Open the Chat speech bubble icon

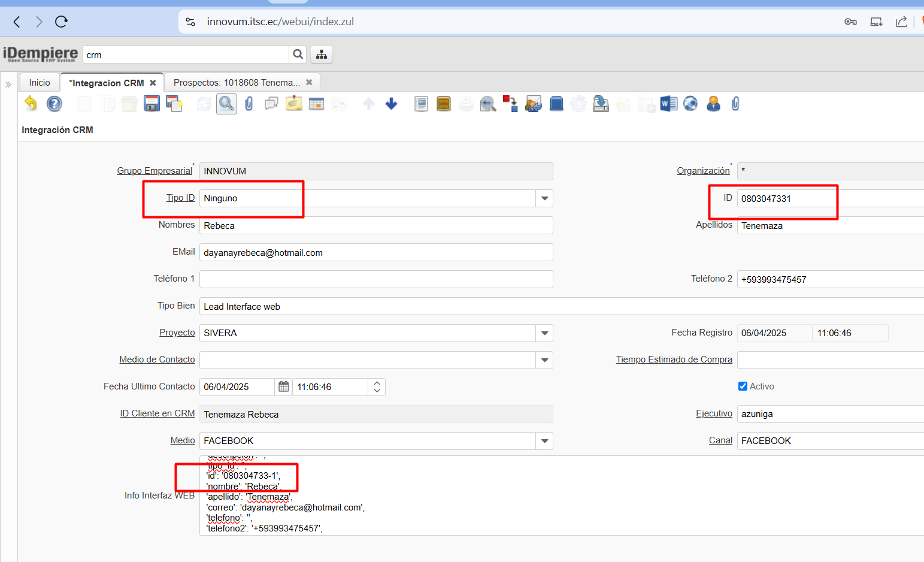(x=271, y=104)
